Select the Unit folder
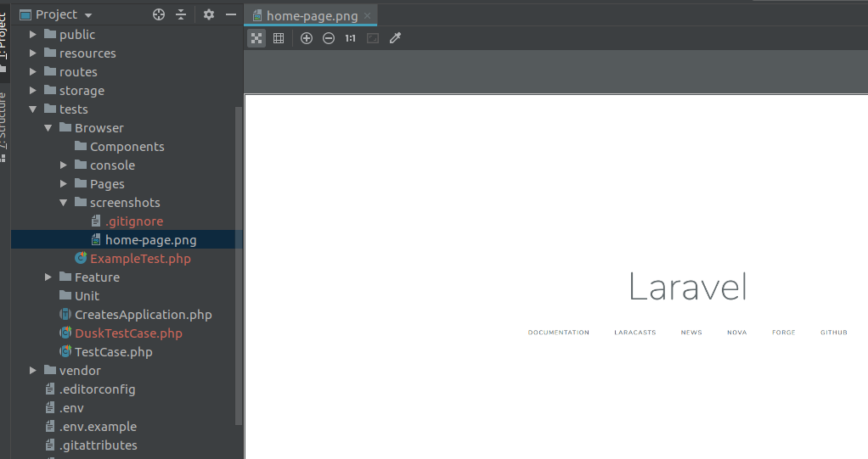The height and width of the screenshot is (459, 868). click(x=87, y=296)
